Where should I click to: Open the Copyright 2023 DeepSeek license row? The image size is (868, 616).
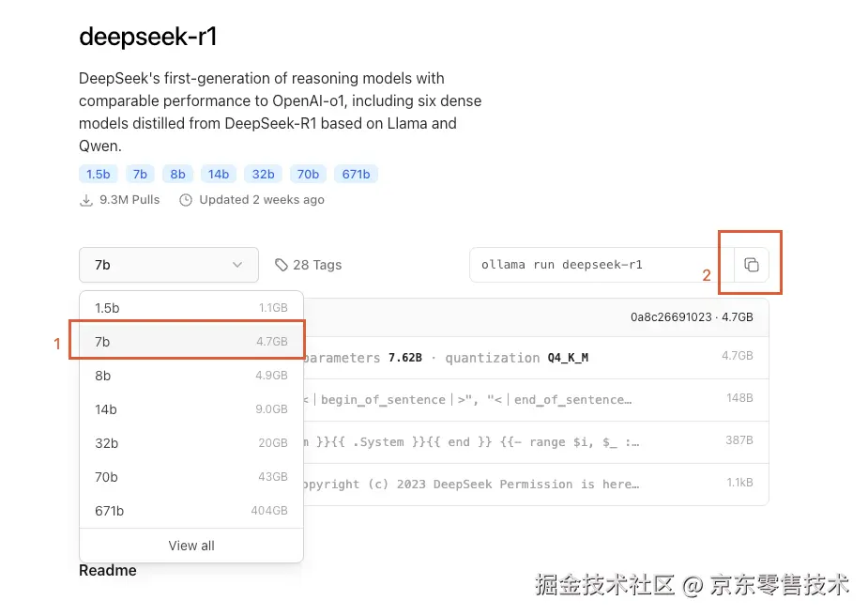point(536,485)
